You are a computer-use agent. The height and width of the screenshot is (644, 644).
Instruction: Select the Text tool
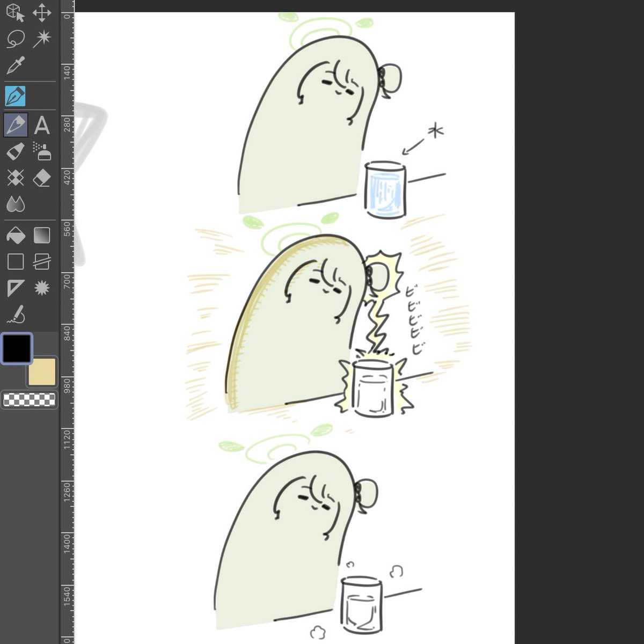42,126
